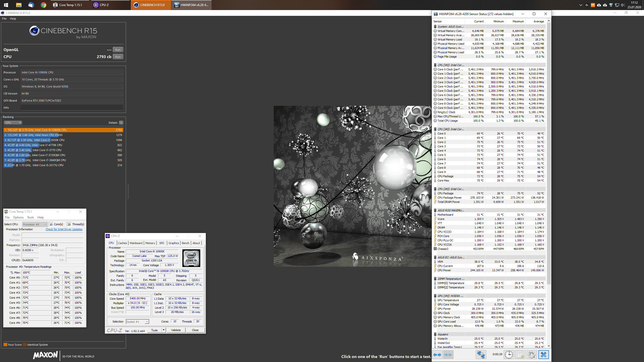This screenshot has height=362, width=644.
Task: Start HWiNFO logging with the sheet-plus icon
Action: click(x=520, y=355)
